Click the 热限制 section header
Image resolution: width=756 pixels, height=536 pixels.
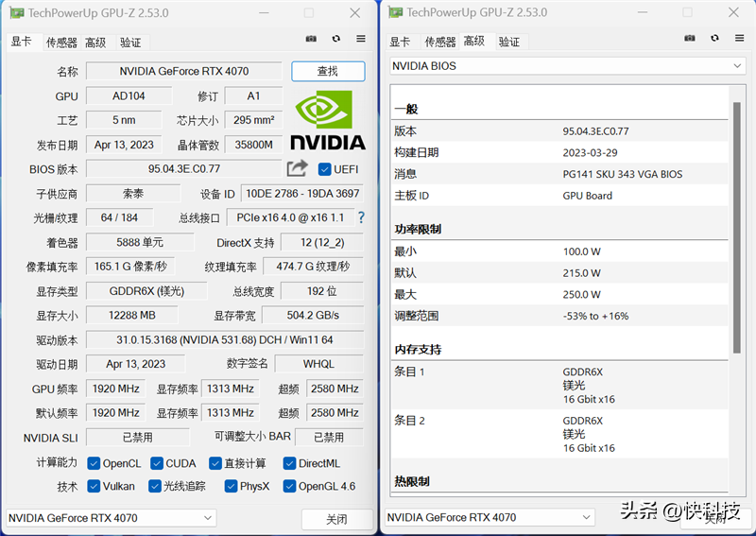pyautogui.click(x=412, y=481)
